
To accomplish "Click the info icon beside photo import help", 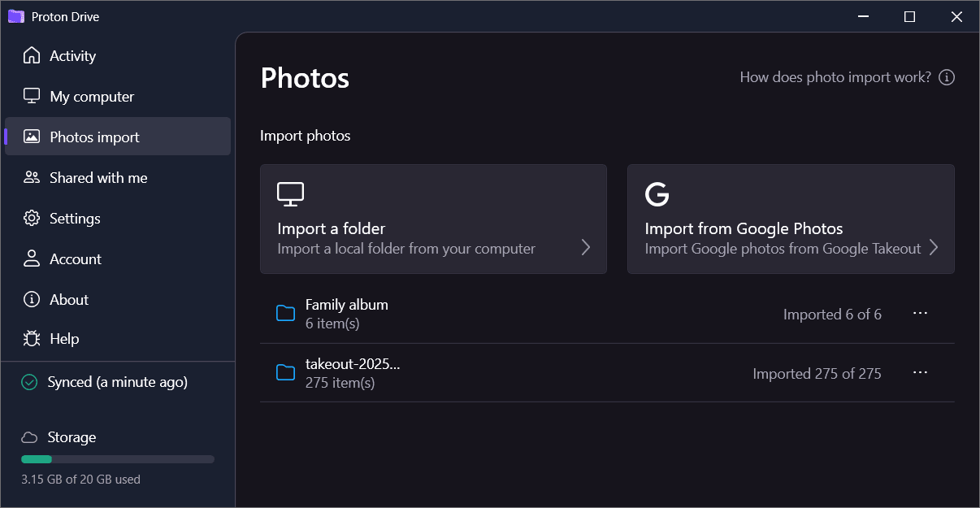I will (x=946, y=77).
